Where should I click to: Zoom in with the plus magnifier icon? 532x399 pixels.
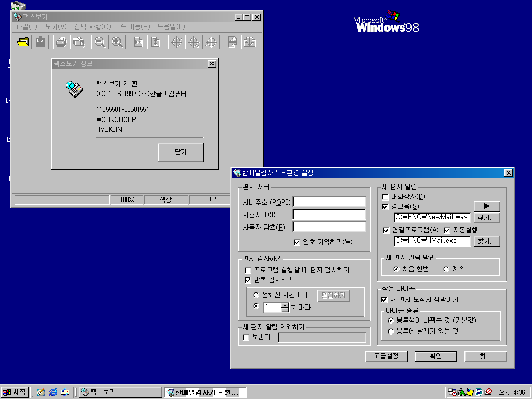tap(117, 42)
